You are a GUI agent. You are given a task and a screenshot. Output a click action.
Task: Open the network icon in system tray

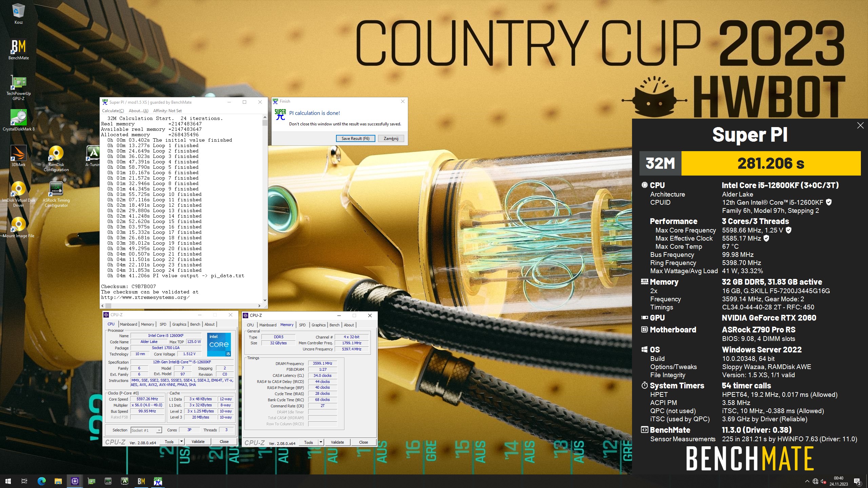tap(815, 481)
